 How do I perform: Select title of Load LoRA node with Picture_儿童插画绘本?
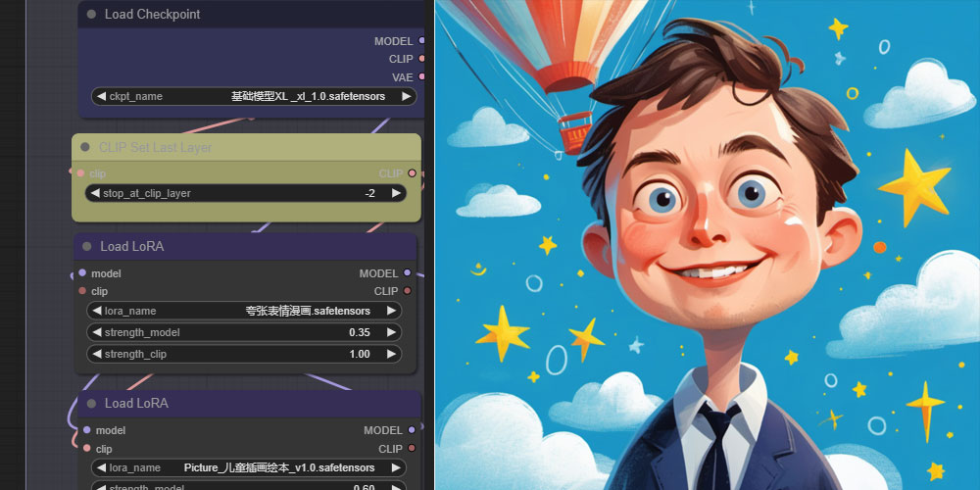pyautogui.click(x=136, y=404)
